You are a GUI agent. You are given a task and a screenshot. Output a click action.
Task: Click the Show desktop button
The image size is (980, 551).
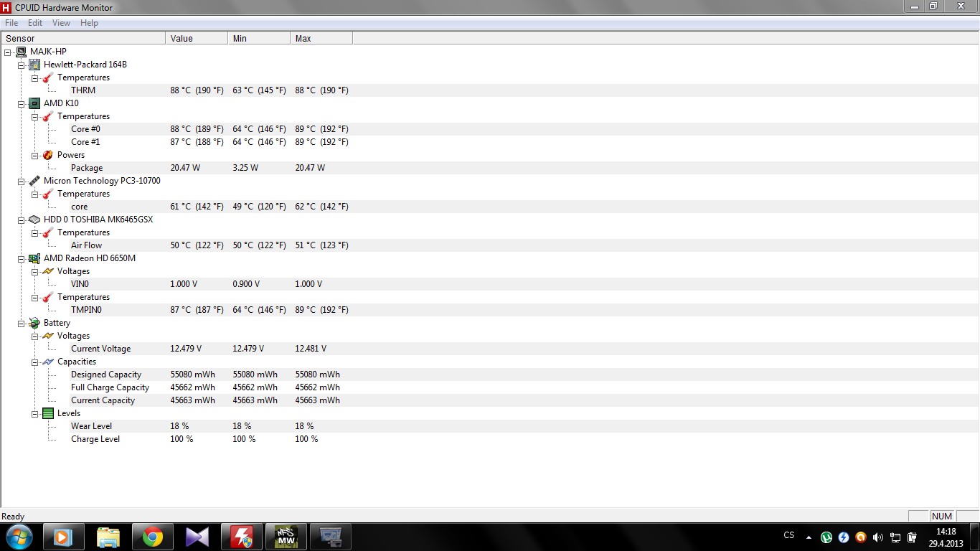coord(974,537)
